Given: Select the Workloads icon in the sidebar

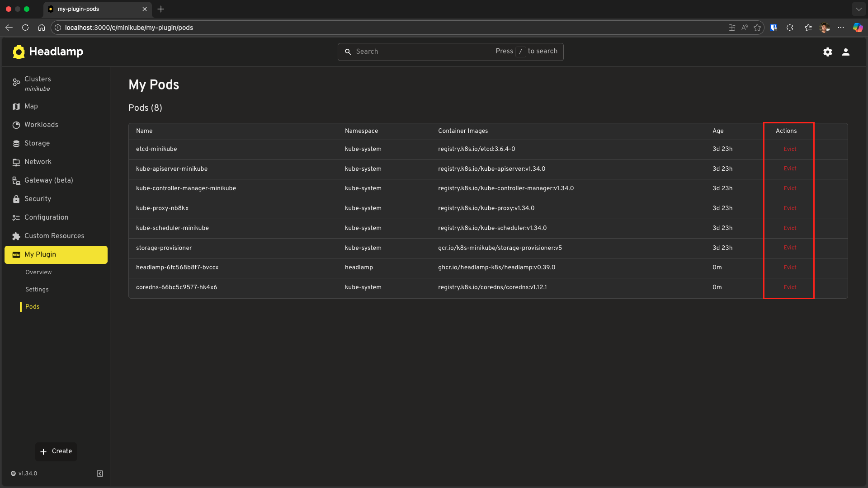Looking at the screenshot, I should (16, 125).
